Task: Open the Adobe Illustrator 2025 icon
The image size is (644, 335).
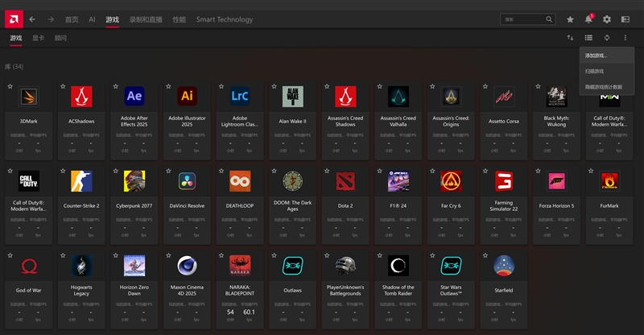Action: click(187, 96)
